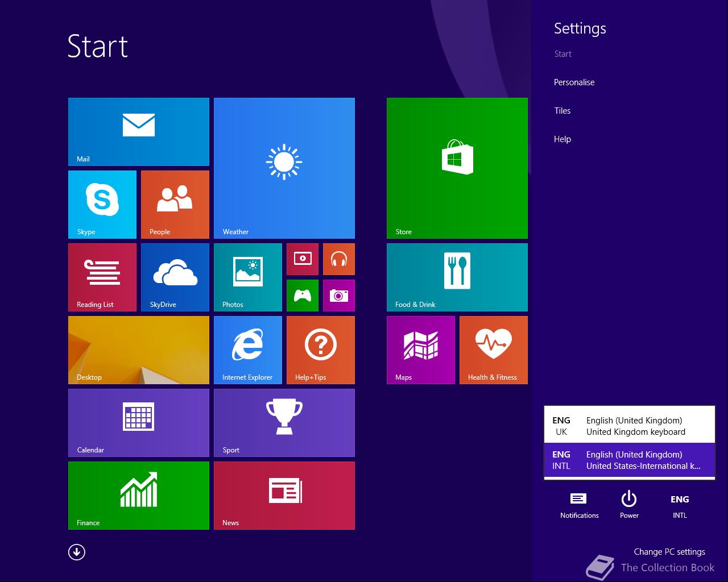The width and height of the screenshot is (728, 582).
Task: Open Personalise in Settings pane
Action: click(574, 82)
